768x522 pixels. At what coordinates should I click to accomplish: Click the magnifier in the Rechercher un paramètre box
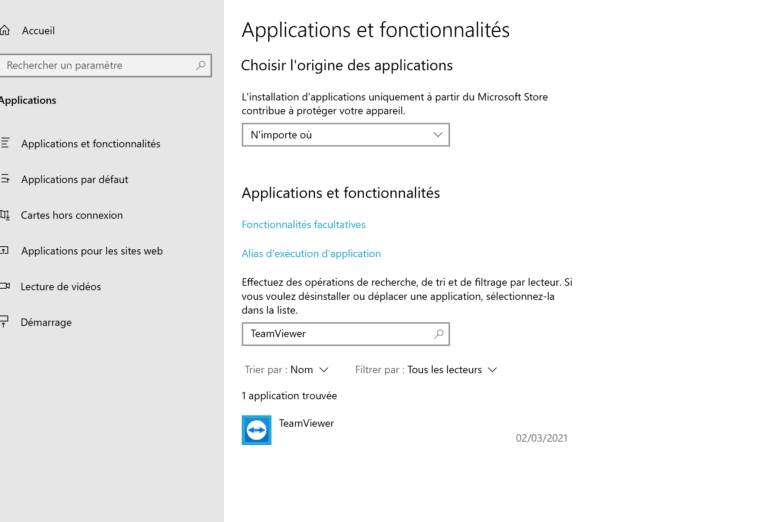coord(201,66)
